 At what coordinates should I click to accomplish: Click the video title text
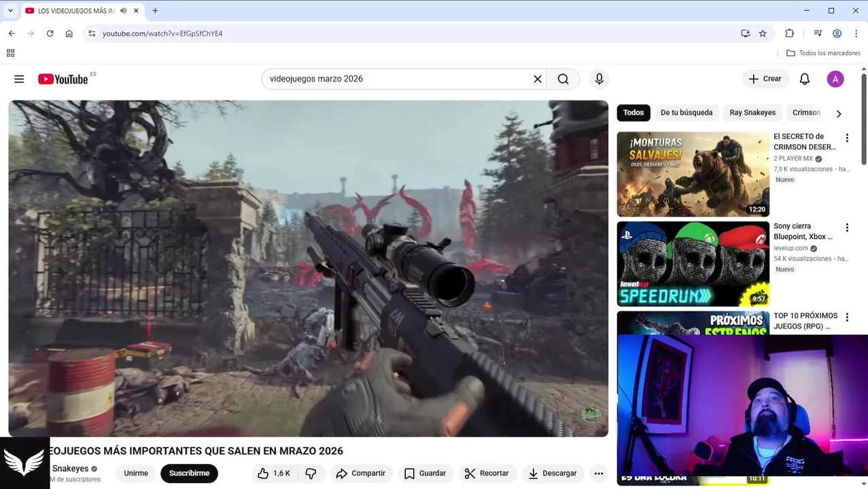click(196, 451)
